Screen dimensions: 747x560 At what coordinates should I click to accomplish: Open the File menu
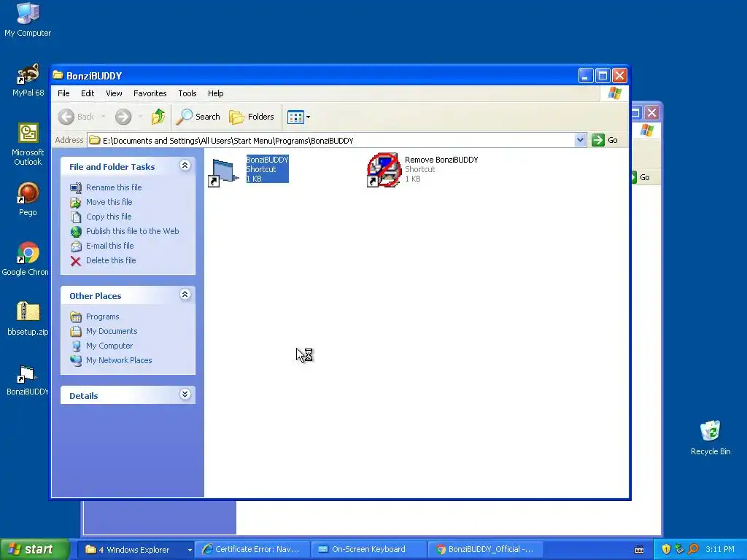63,93
